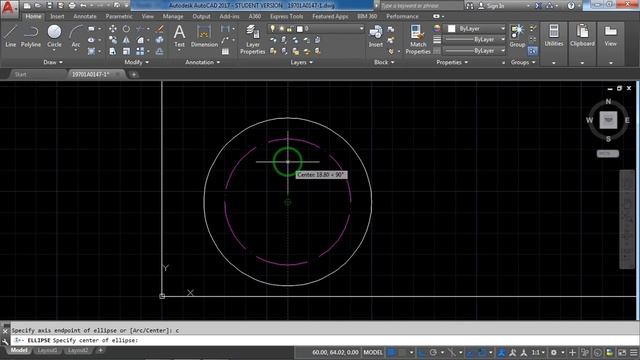Expand the Groups panel
The image size is (640, 360).
523,62
